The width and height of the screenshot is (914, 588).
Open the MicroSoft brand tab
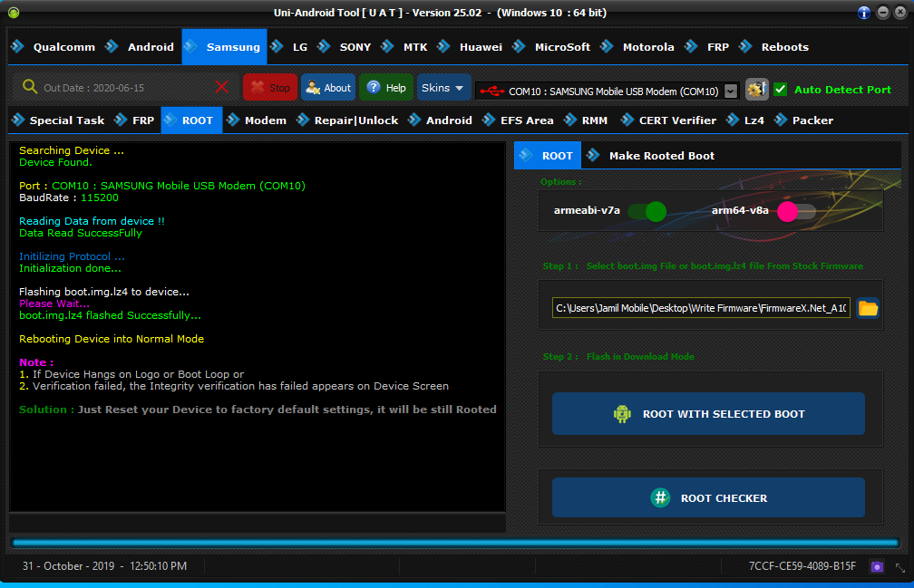tap(551, 47)
